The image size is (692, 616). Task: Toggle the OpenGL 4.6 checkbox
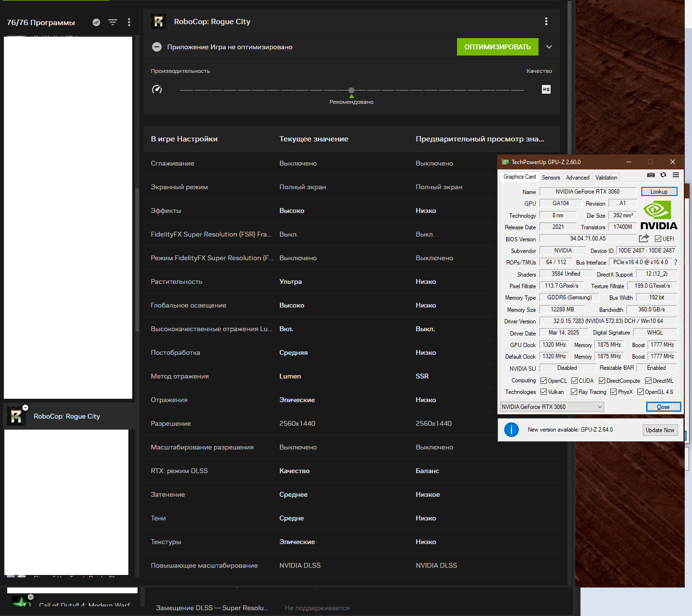[x=640, y=392]
